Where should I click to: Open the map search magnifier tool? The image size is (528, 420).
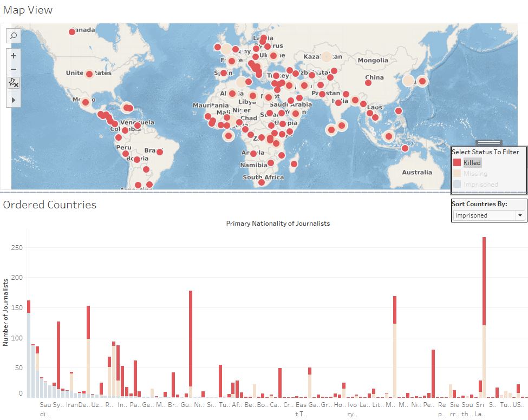tap(13, 36)
